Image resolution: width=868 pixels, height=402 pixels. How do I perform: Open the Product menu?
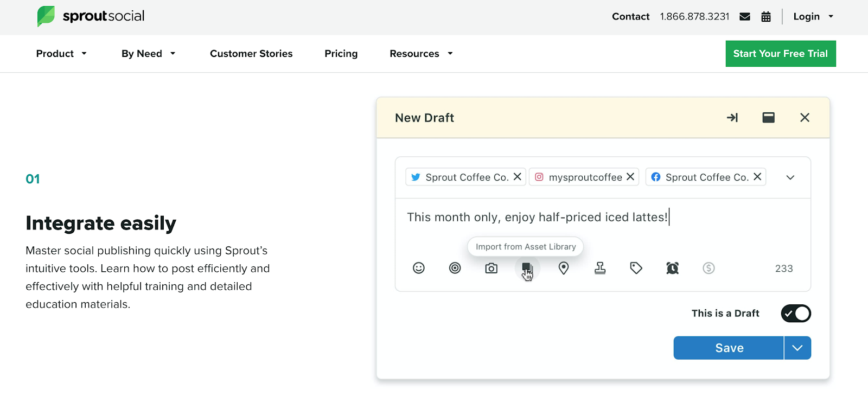point(61,54)
